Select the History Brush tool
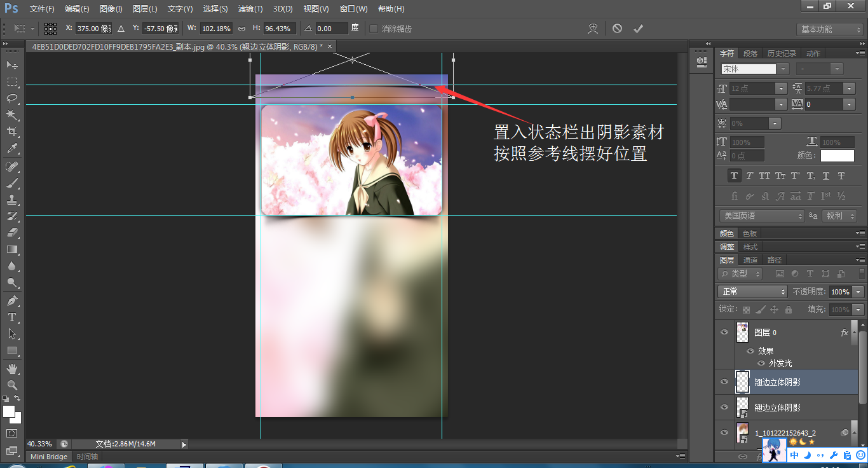The height and width of the screenshot is (468, 868). coord(12,216)
